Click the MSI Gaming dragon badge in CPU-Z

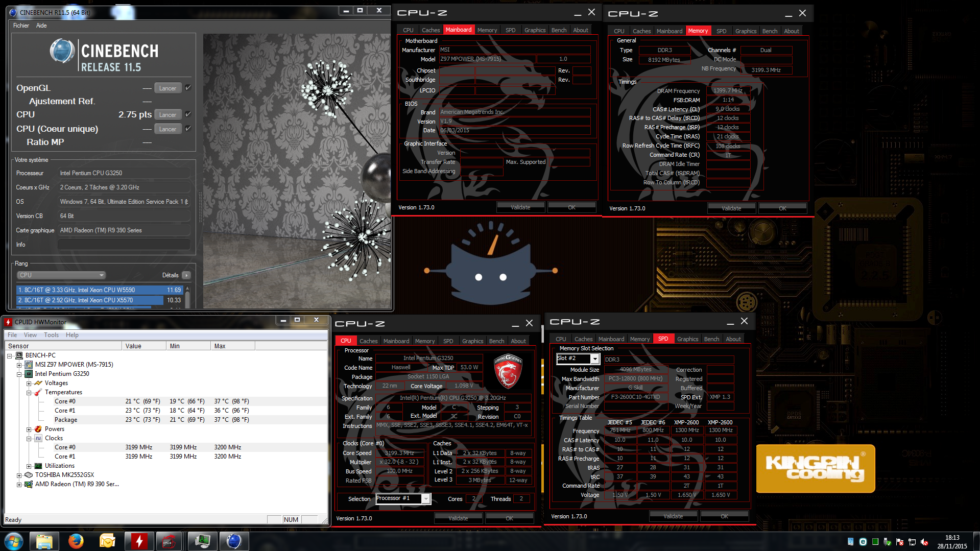click(x=508, y=371)
